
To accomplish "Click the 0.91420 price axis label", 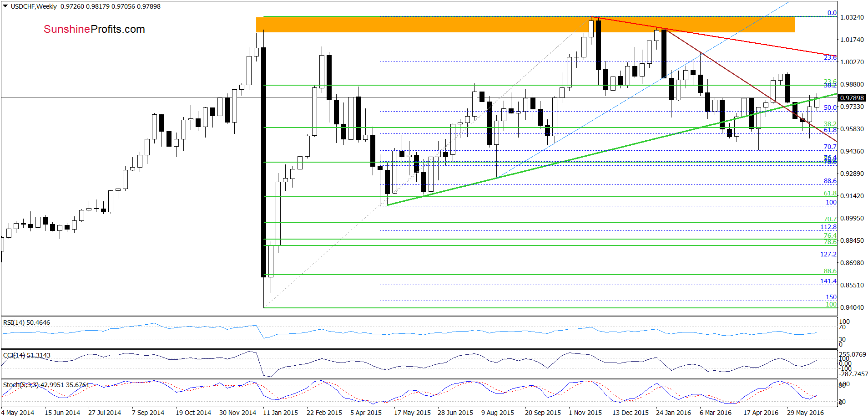I will (x=852, y=196).
